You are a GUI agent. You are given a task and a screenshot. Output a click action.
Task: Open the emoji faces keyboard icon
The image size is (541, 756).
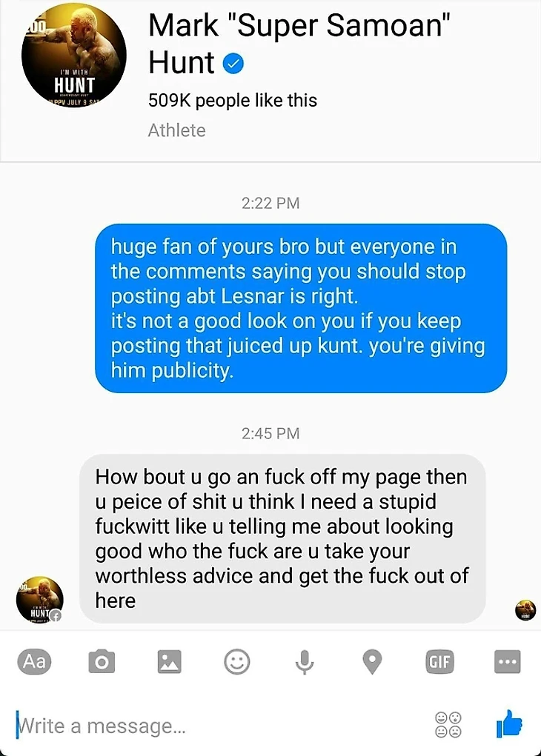tap(448, 725)
